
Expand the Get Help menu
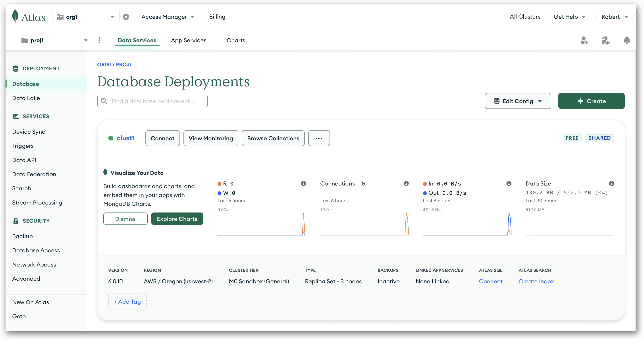[569, 17]
